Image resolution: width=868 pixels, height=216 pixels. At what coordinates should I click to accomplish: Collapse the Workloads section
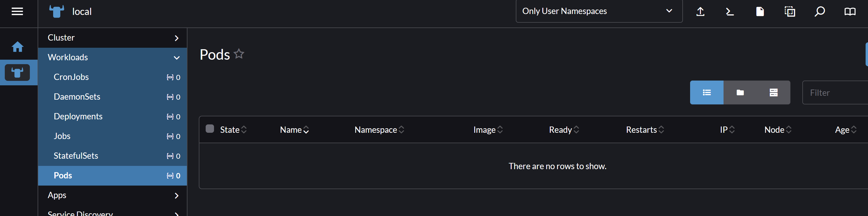point(112,57)
